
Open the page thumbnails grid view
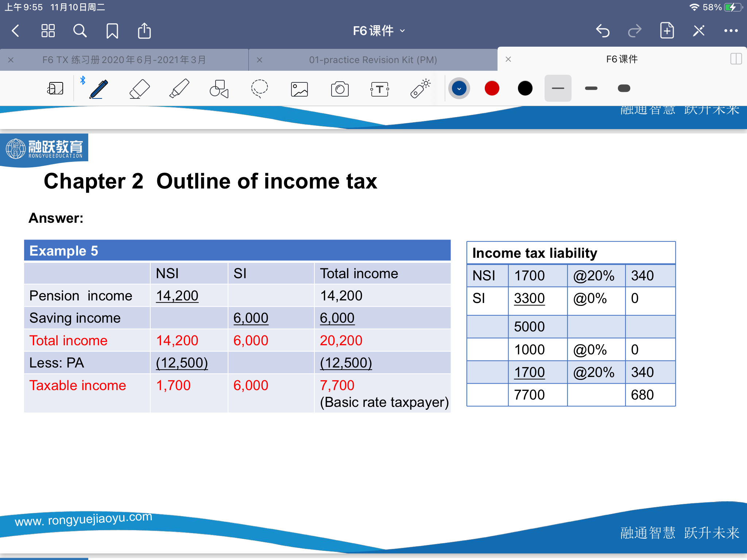coord(48,31)
